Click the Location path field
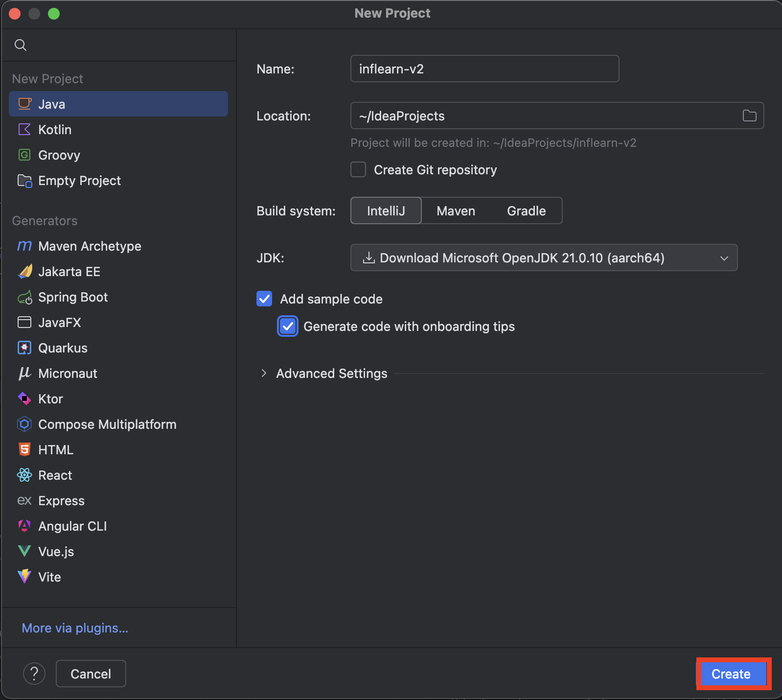782x700 pixels. coord(557,116)
